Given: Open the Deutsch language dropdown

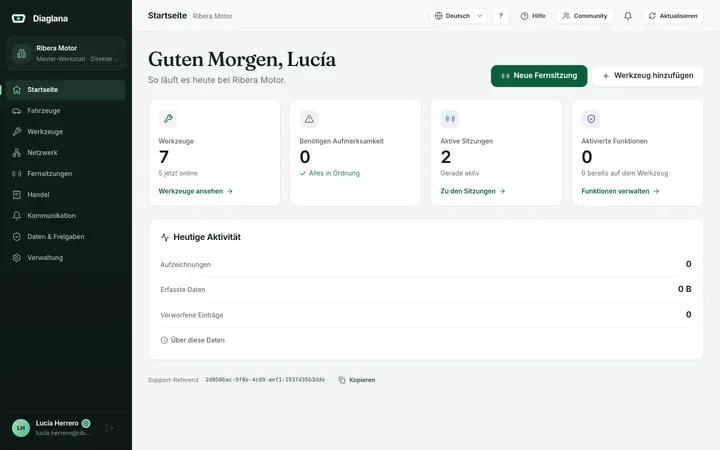Looking at the screenshot, I should click(x=458, y=16).
